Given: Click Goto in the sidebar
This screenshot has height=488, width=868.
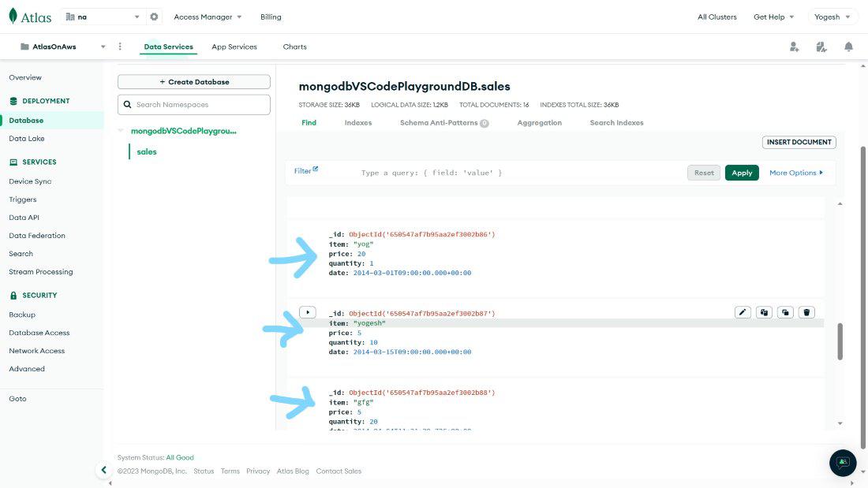Looking at the screenshot, I should click(x=17, y=398).
